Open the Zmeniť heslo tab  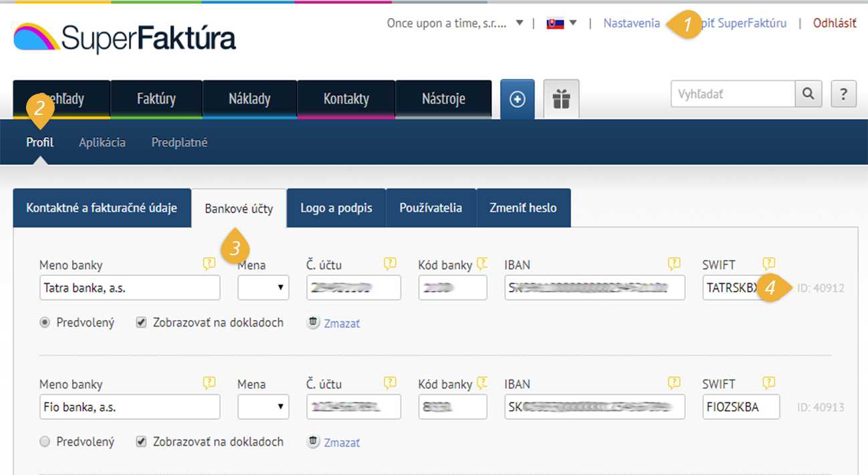coord(523,208)
